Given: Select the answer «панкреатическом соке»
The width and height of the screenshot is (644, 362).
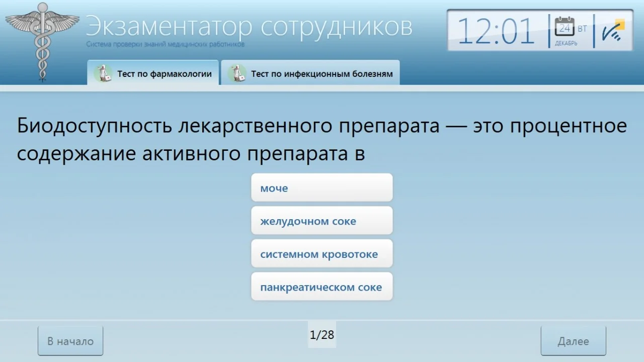Looking at the screenshot, I should pos(321,287).
